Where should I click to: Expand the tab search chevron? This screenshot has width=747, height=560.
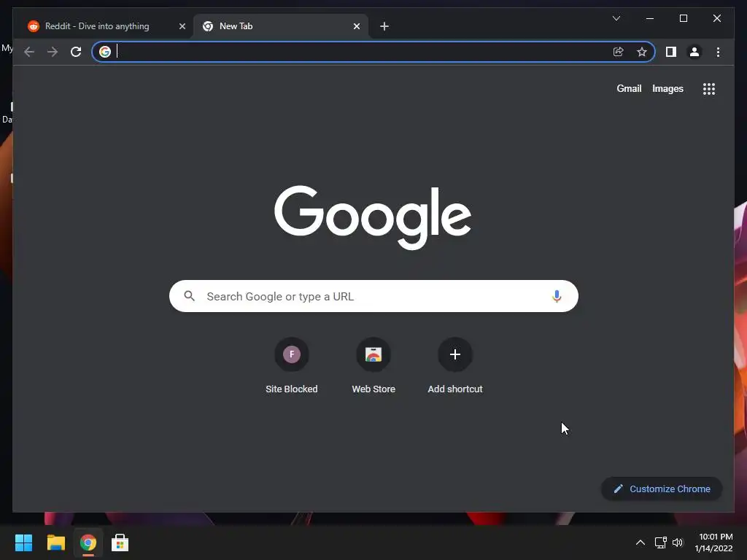pos(616,18)
